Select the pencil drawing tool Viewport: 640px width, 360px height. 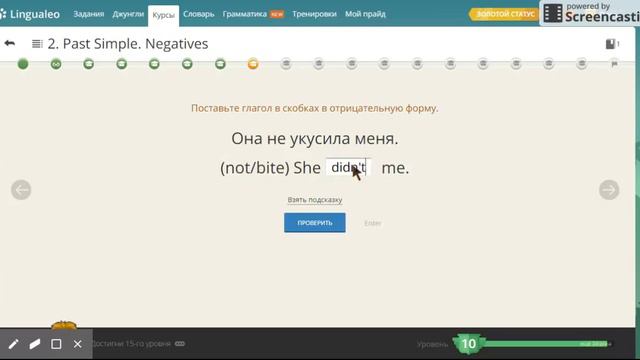click(x=13, y=344)
